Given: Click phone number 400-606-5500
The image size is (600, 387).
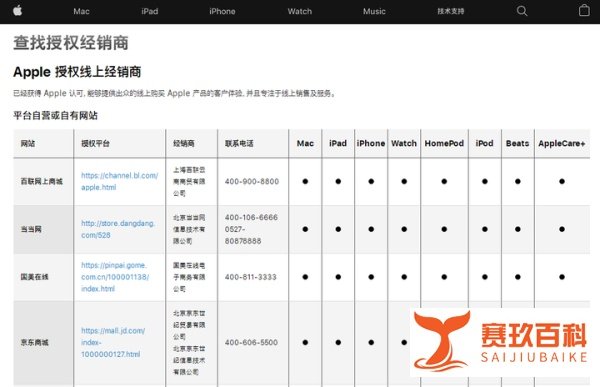Looking at the screenshot, I should coord(251,342).
